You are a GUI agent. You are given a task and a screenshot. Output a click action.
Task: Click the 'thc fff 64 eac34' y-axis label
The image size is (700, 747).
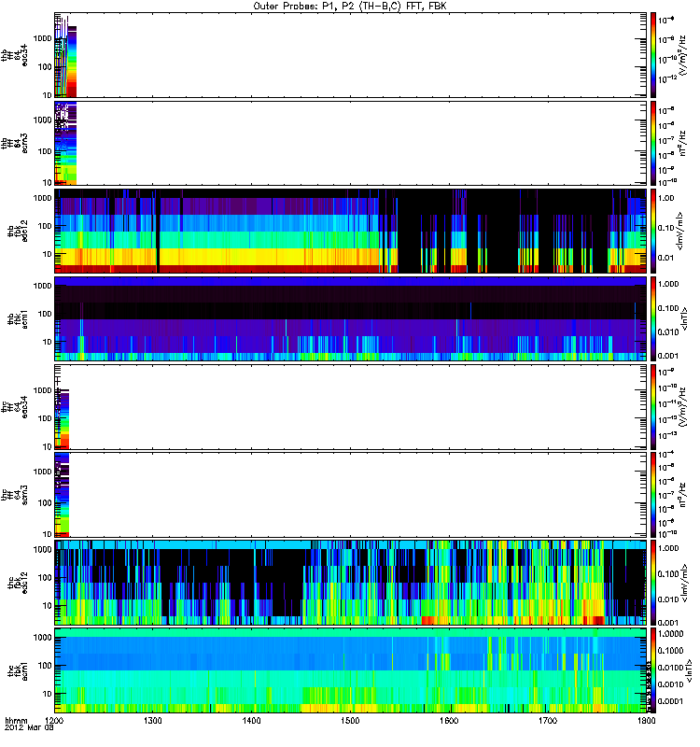pos(15,407)
